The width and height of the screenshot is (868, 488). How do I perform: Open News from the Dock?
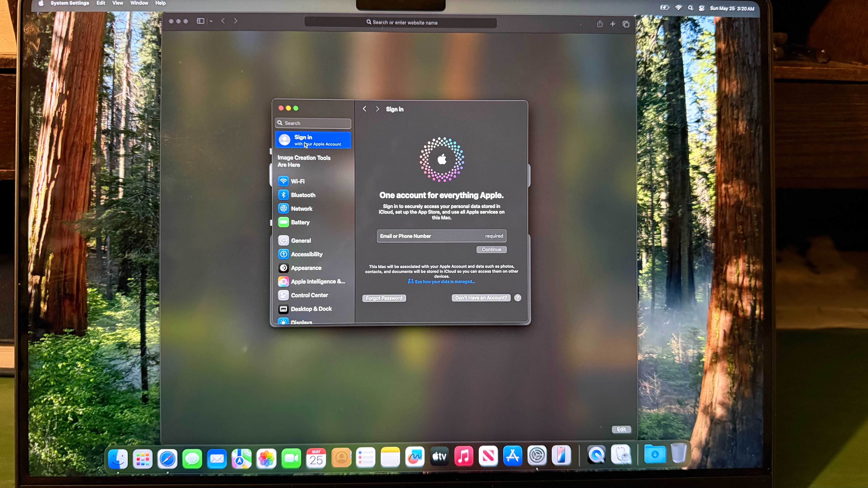(x=488, y=456)
